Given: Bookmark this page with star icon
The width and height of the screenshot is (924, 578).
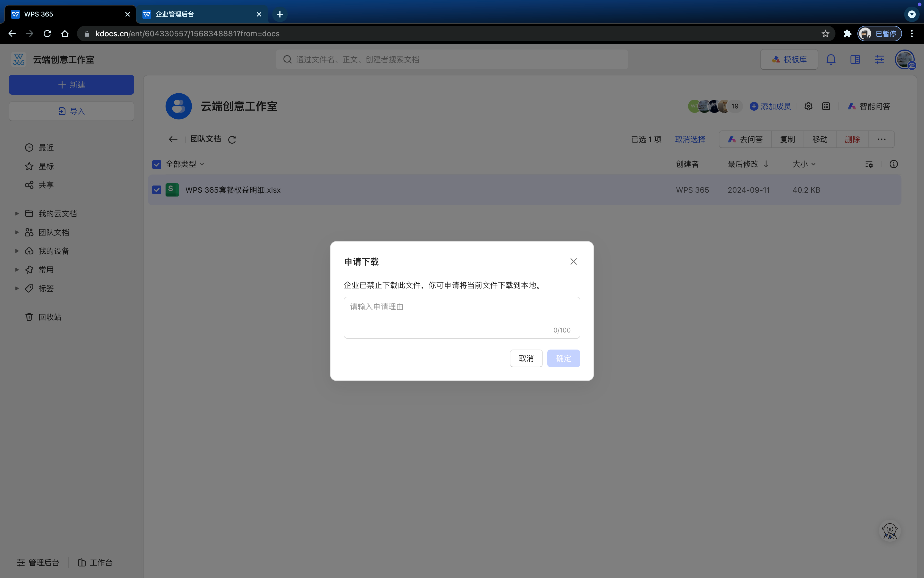Looking at the screenshot, I should pos(825,34).
